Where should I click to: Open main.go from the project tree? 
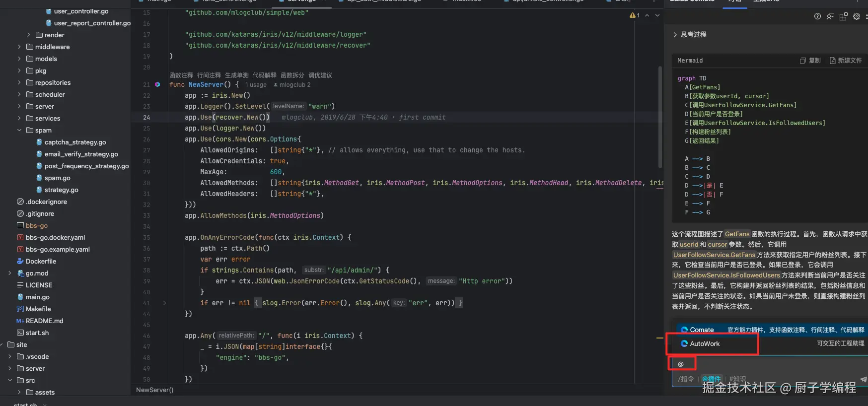[x=38, y=297]
